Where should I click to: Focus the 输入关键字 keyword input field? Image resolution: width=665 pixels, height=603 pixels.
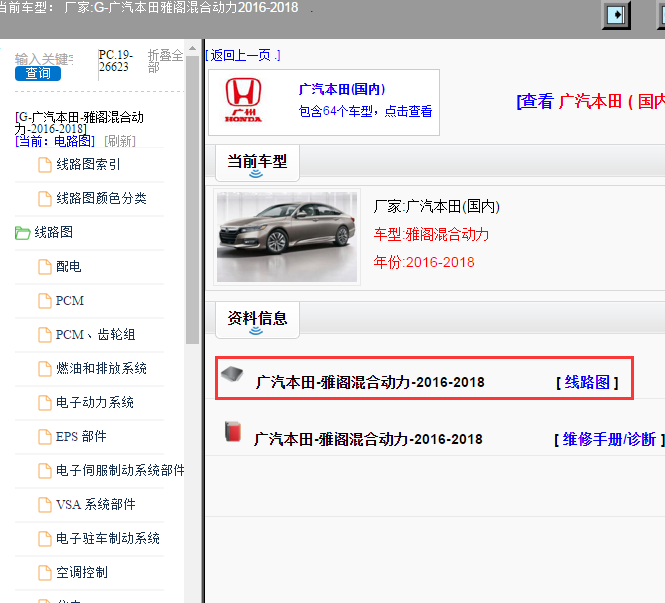(x=44, y=59)
